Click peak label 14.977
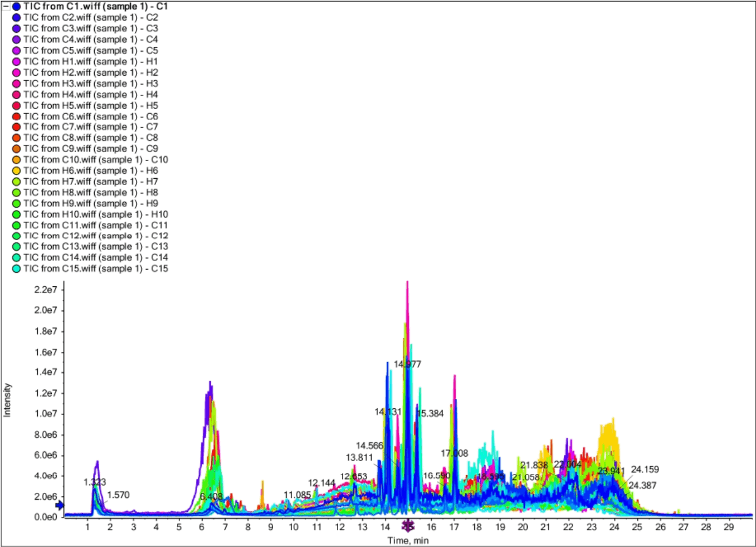This screenshot has height=547, width=756. pos(407,364)
